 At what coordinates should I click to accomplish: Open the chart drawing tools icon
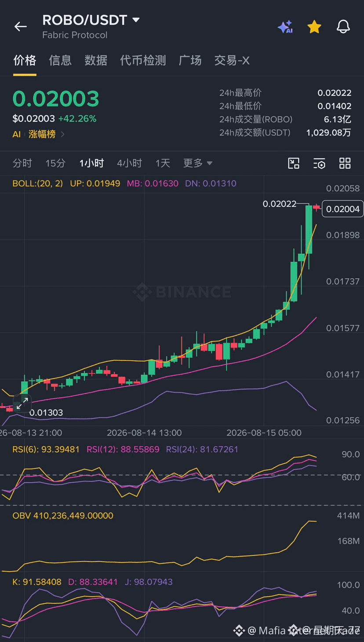[x=294, y=163]
